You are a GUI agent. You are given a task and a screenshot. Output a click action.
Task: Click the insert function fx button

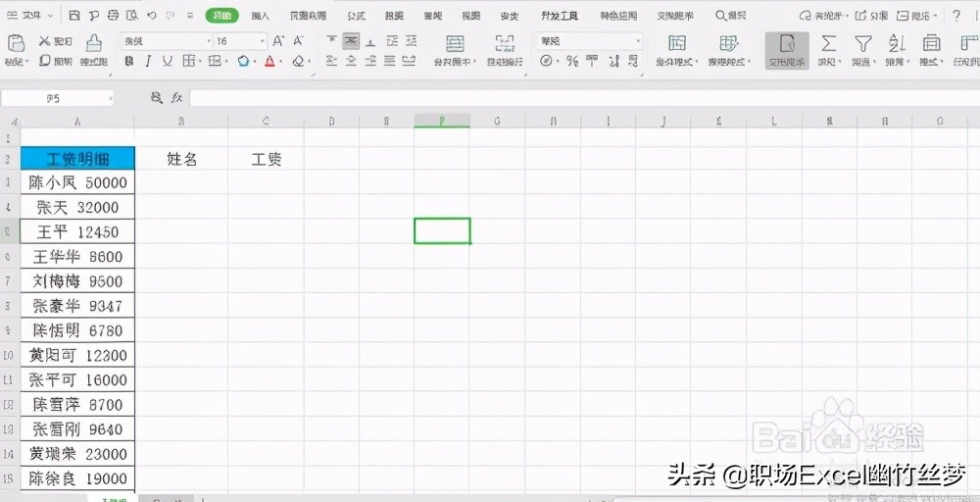177,97
